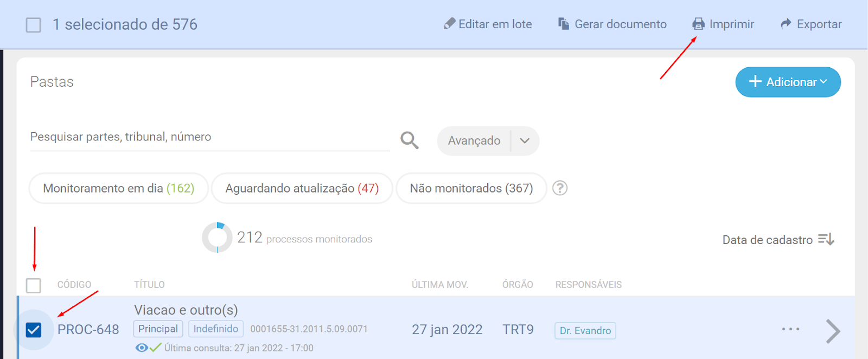Click the printer Imprimir icon
Image resolution: width=868 pixels, height=359 pixels.
point(698,24)
